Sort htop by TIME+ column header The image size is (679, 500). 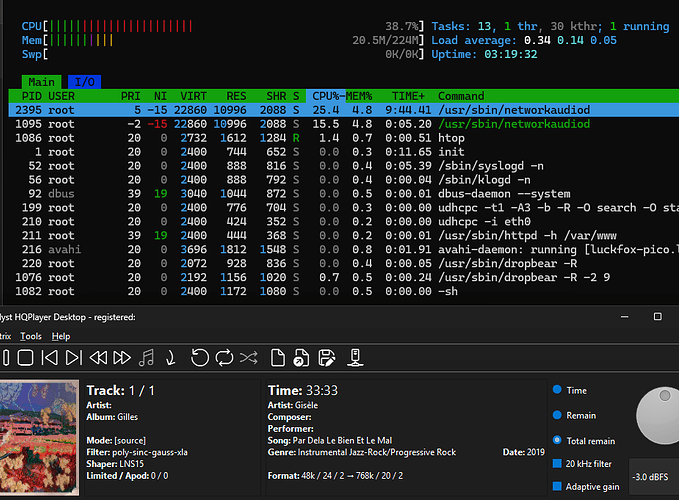(408, 96)
